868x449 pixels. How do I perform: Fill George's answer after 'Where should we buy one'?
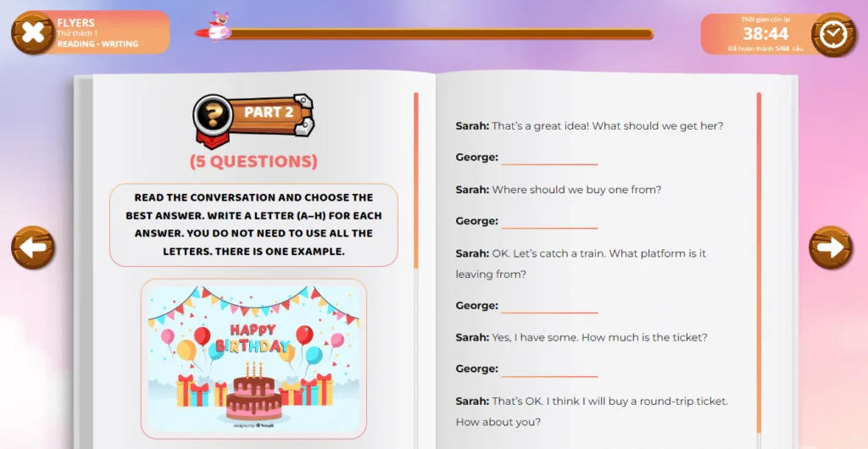[549, 222]
